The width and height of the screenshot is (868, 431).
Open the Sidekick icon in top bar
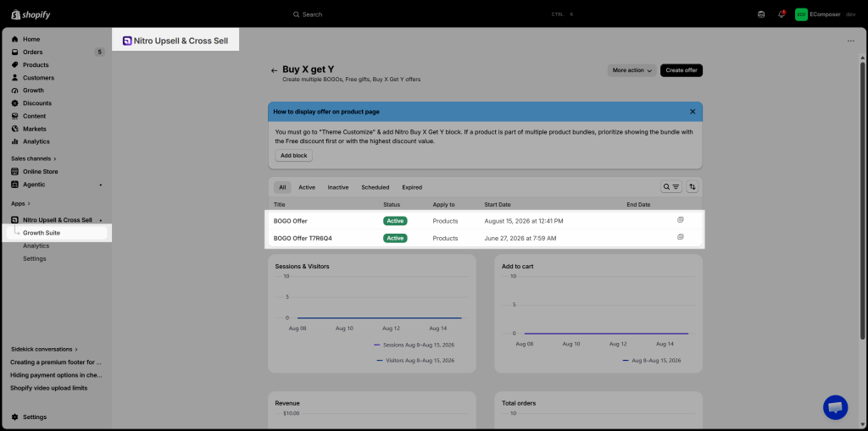761,14
